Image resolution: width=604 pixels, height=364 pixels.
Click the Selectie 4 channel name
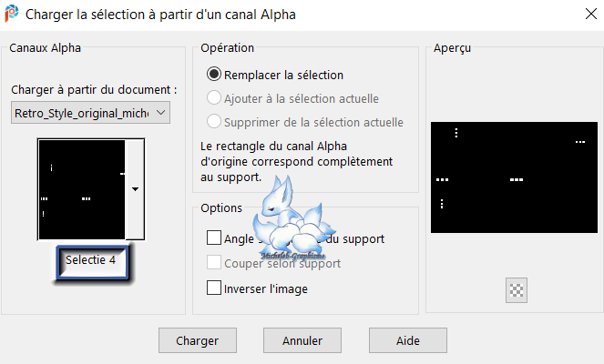pyautogui.click(x=91, y=260)
